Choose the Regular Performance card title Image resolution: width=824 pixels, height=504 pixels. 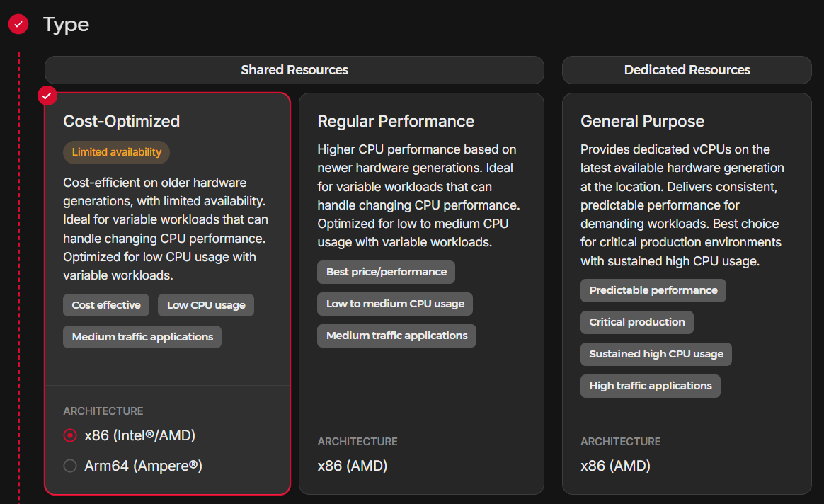[x=396, y=121]
